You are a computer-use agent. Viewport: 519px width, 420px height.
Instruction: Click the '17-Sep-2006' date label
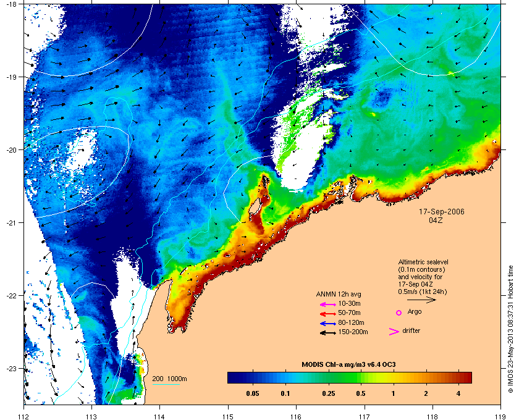[442, 211]
